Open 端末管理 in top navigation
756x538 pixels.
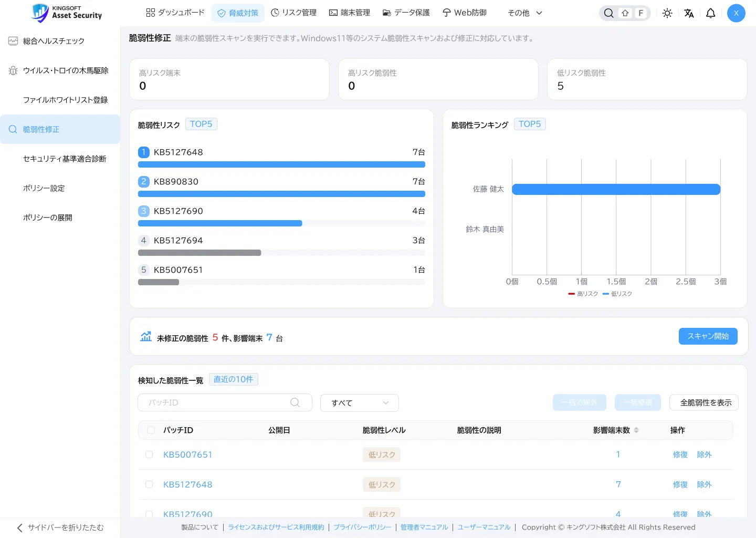point(350,13)
